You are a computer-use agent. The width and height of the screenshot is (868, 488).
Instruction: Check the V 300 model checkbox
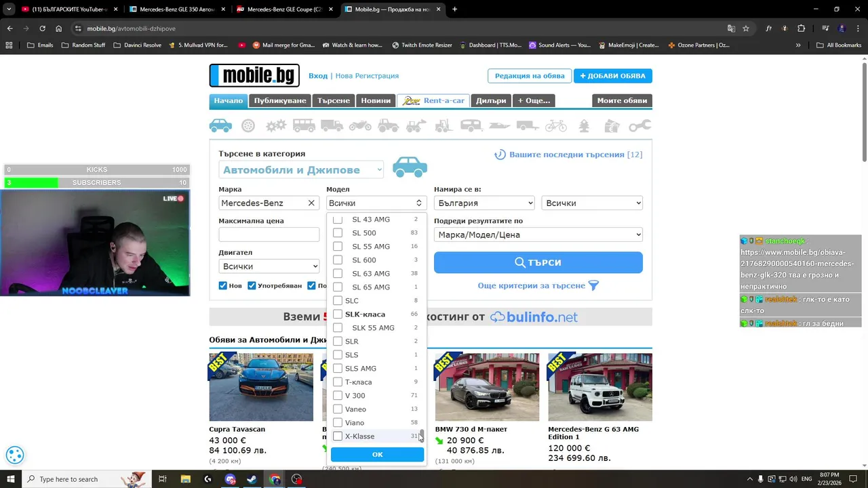[x=338, y=395]
